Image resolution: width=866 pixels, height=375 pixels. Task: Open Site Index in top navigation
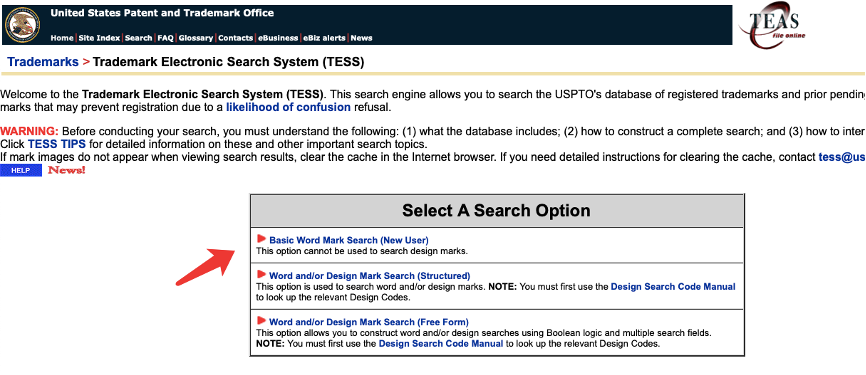click(99, 38)
